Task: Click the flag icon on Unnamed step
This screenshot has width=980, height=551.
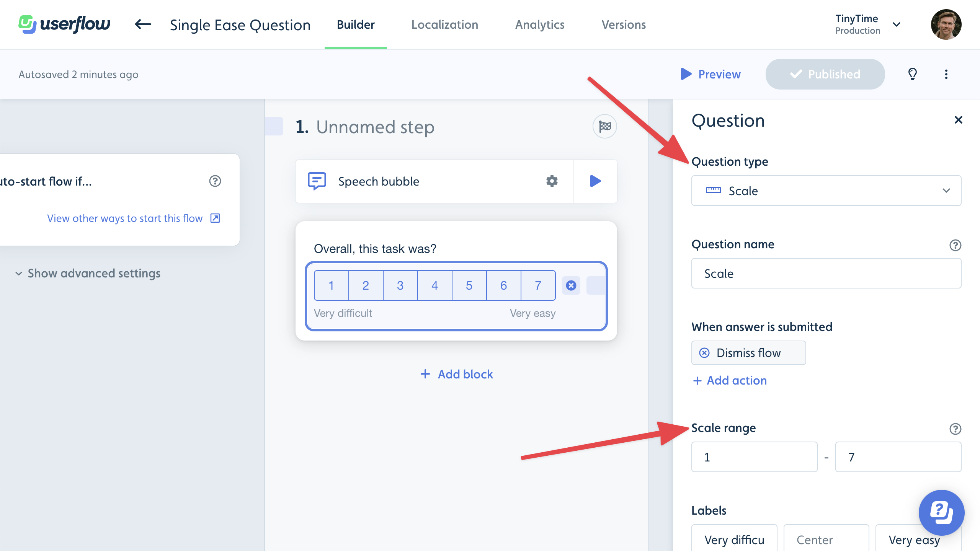Action: 605,126
